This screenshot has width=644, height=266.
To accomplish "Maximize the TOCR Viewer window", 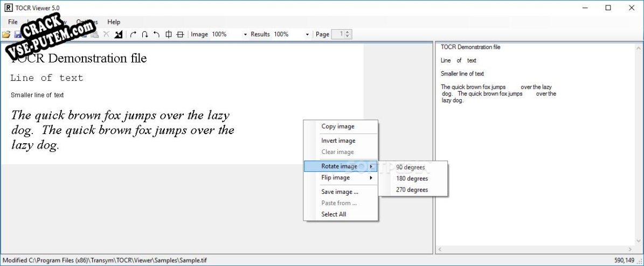I will coord(608,8).
